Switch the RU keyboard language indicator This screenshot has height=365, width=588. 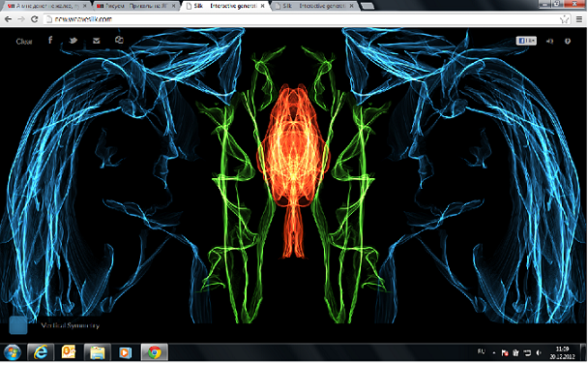(482, 352)
